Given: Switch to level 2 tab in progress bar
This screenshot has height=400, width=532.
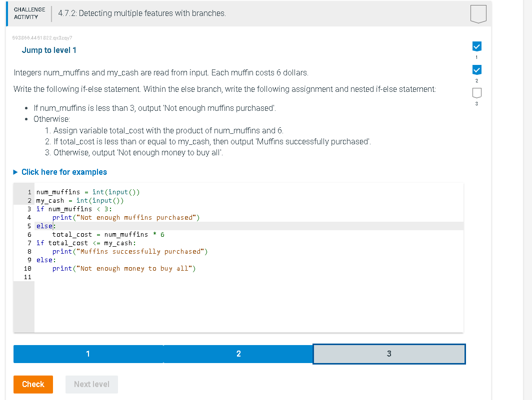Looking at the screenshot, I should (238, 354).
